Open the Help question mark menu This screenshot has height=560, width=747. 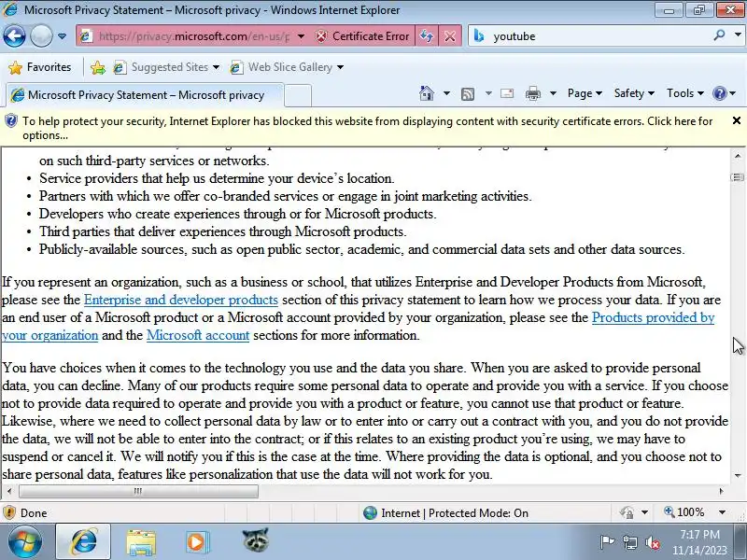(724, 93)
